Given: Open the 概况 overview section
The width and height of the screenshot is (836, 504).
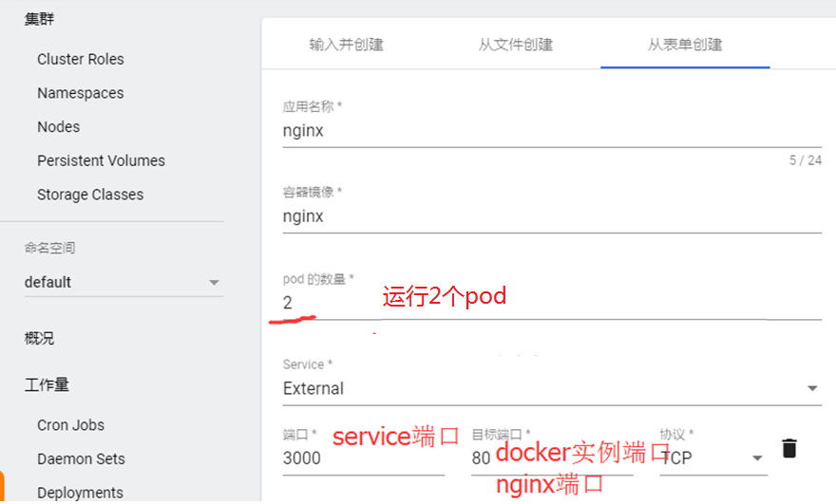Looking at the screenshot, I should click(40, 338).
